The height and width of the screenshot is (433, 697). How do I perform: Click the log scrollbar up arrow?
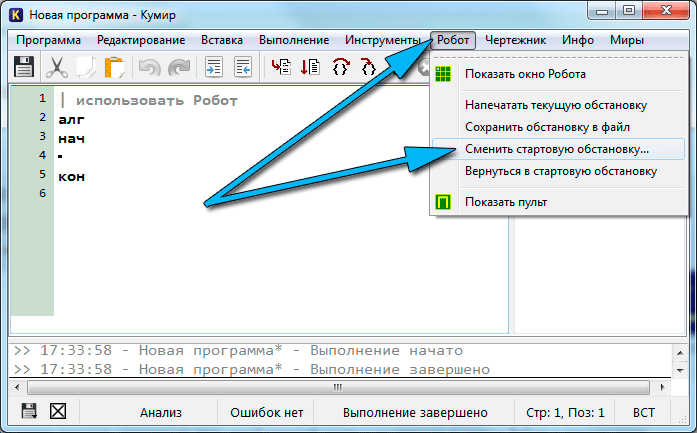[x=680, y=353]
